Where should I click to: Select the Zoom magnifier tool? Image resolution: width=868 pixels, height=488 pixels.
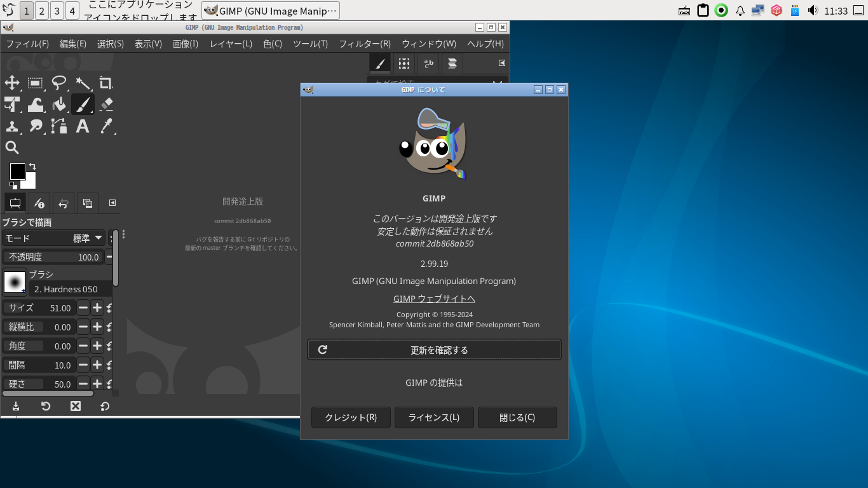pyautogui.click(x=12, y=147)
